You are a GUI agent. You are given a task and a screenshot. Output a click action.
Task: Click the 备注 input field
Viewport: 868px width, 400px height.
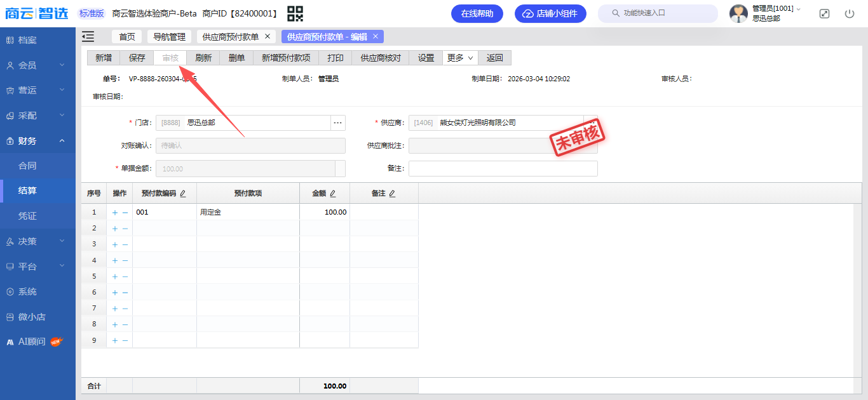[503, 168]
